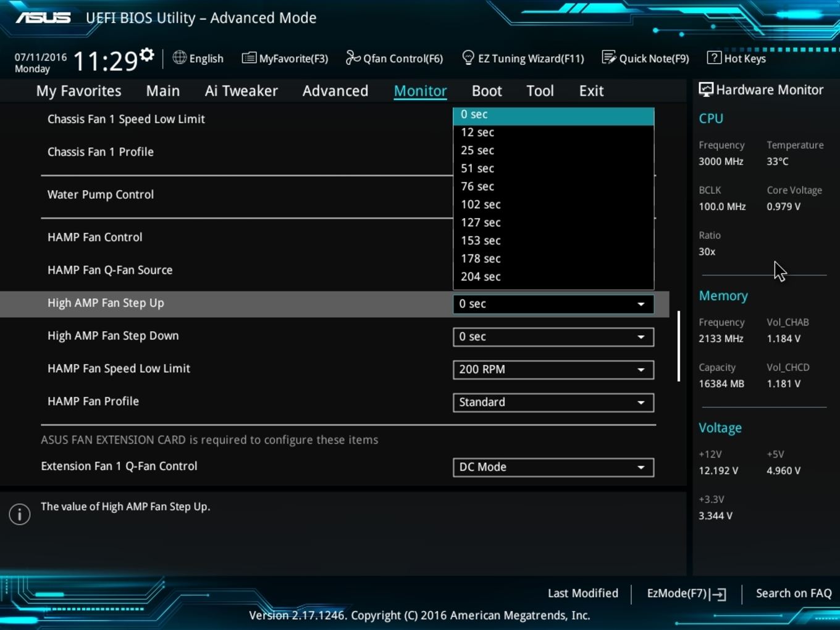
Task: Select the HAMP Fan Control row
Action: click(95, 237)
